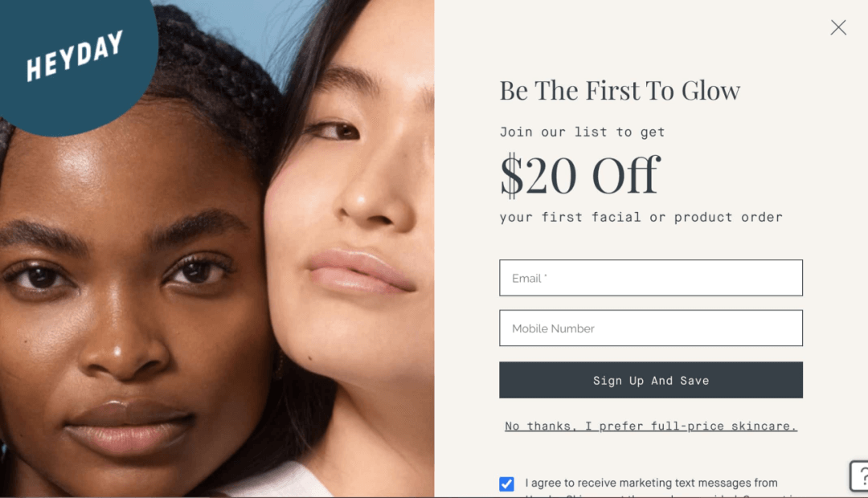Close the signup popup with the X
The height and width of the screenshot is (498, 868).
pos(838,27)
